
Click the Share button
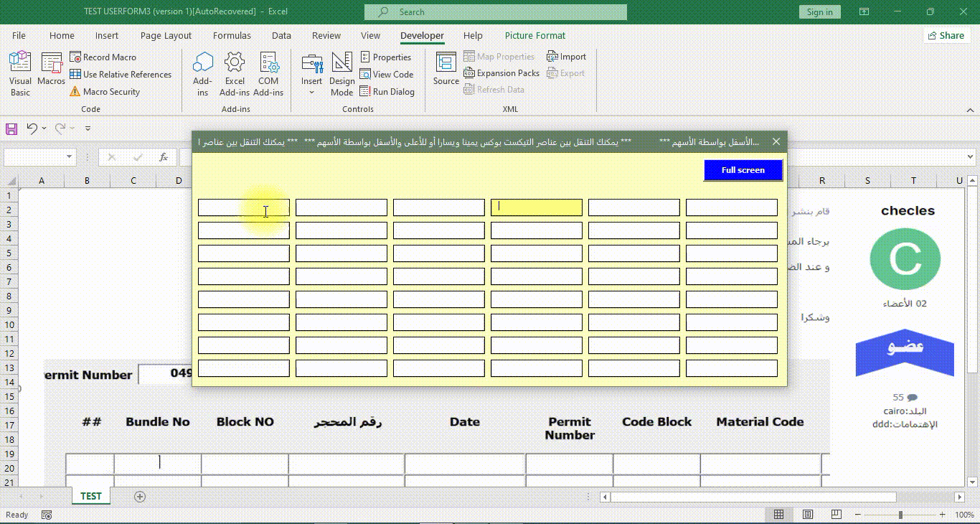click(946, 35)
